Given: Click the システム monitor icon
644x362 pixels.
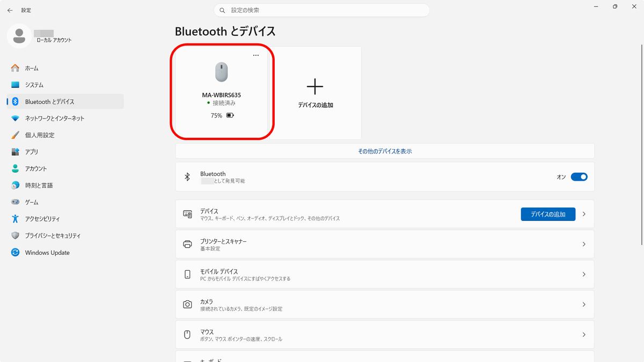Looking at the screenshot, I should click(16, 85).
